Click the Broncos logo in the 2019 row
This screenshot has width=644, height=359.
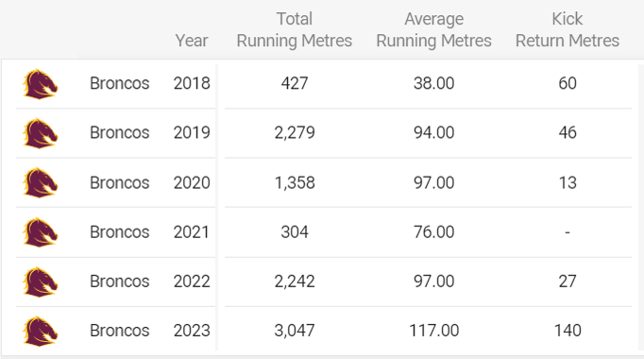(x=40, y=133)
